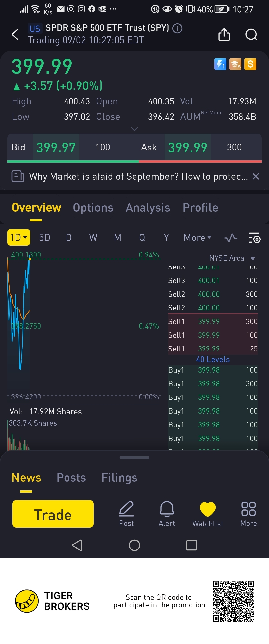Viewport: 269px width, 644px height.
Task: Tap the share icon in header
Action: [x=224, y=34]
